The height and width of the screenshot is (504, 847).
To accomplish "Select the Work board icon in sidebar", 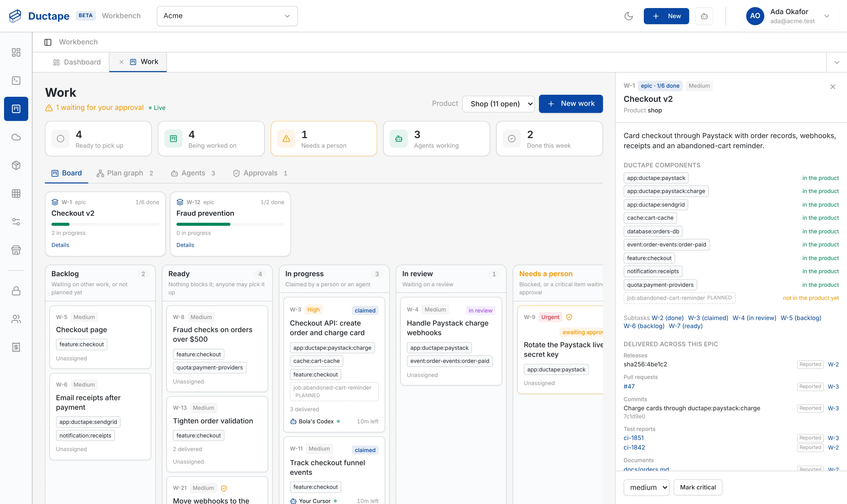I will point(16,109).
